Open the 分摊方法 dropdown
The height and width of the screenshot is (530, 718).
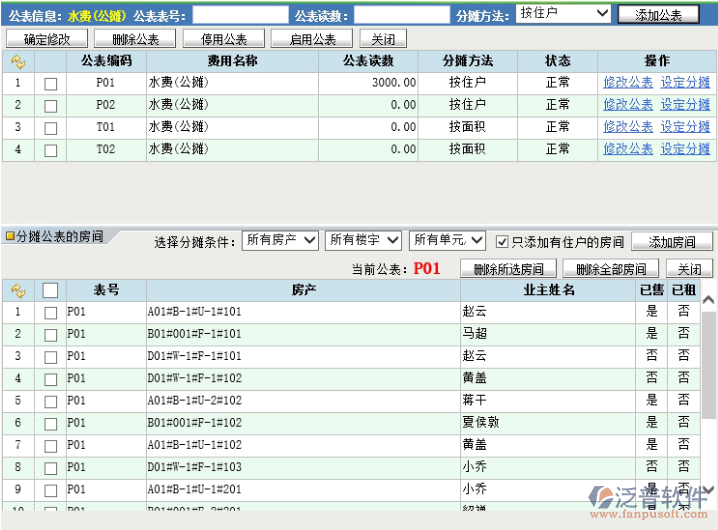[563, 14]
